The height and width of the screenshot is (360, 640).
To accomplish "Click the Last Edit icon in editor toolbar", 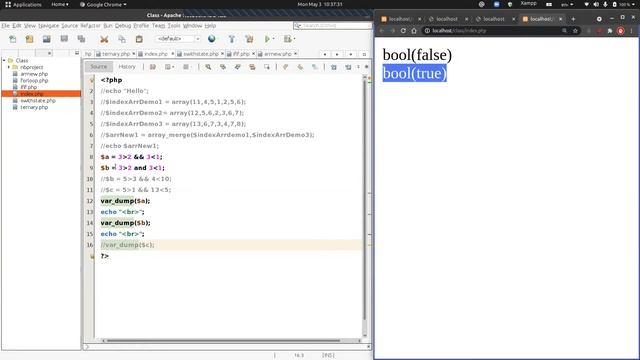I will (153, 67).
